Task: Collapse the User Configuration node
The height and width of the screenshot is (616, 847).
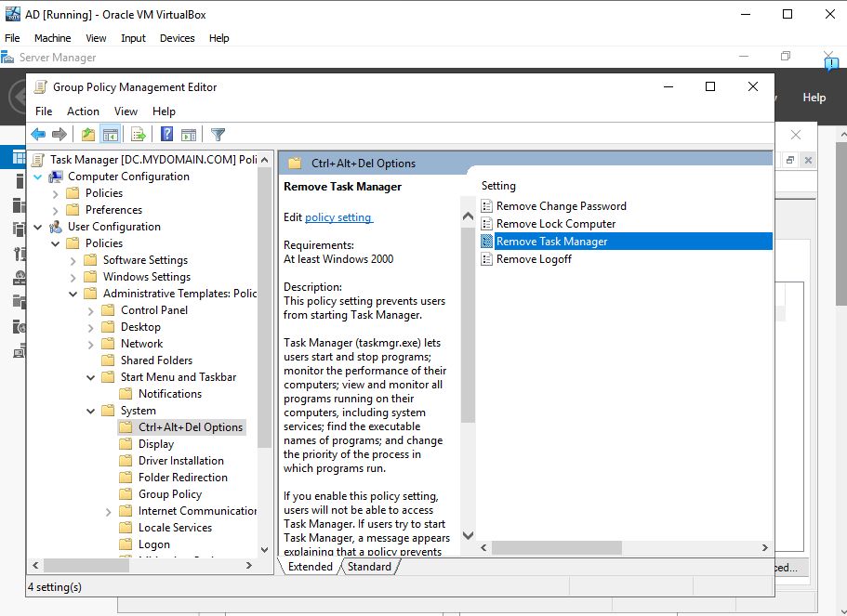Action: tap(38, 227)
